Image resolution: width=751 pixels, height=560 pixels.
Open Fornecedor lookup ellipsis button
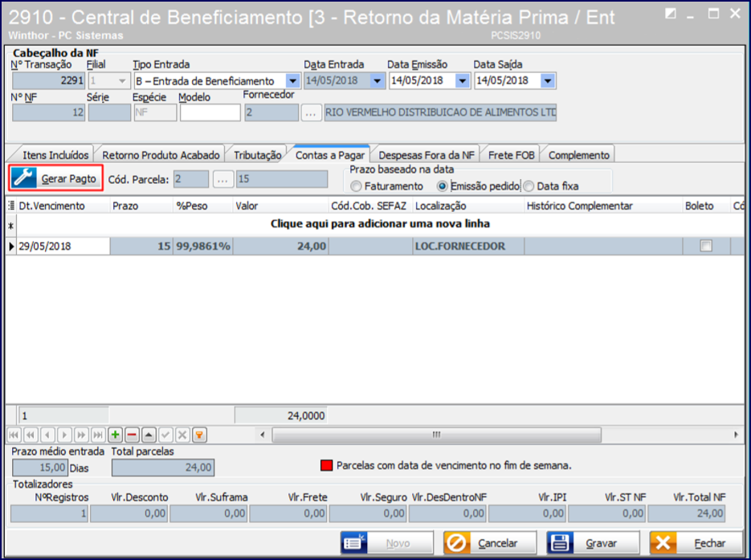(x=311, y=113)
